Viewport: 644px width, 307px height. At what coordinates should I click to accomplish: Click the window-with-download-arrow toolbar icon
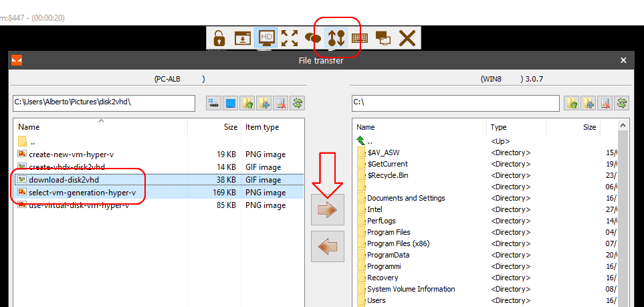pyautogui.click(x=243, y=38)
